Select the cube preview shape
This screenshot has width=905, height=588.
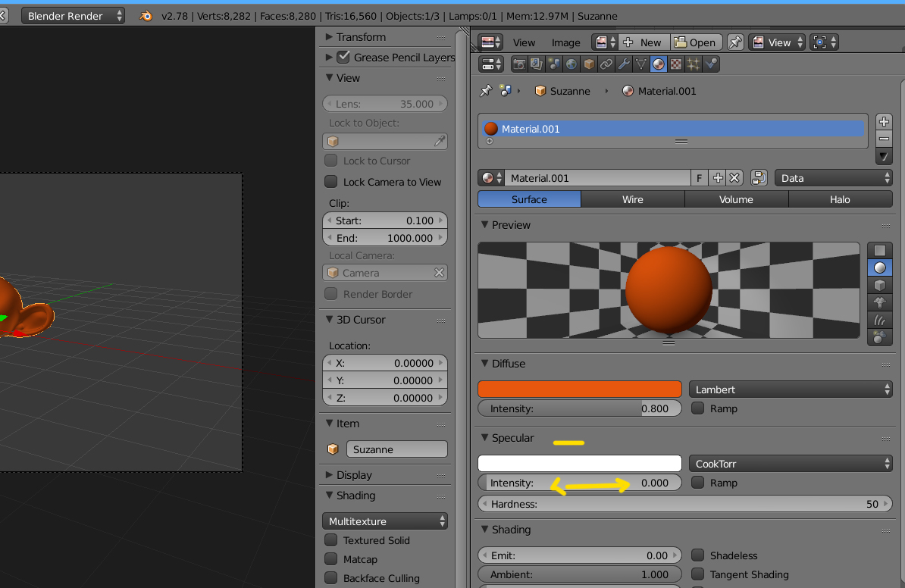879,285
